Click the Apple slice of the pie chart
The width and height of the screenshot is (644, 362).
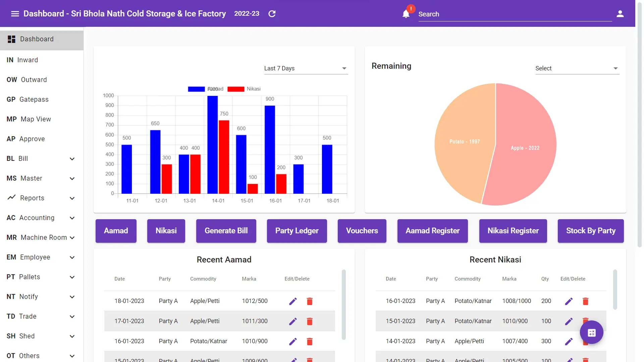point(525,148)
